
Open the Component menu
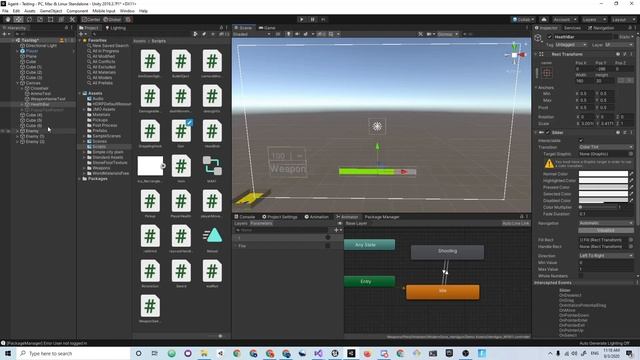tap(77, 11)
